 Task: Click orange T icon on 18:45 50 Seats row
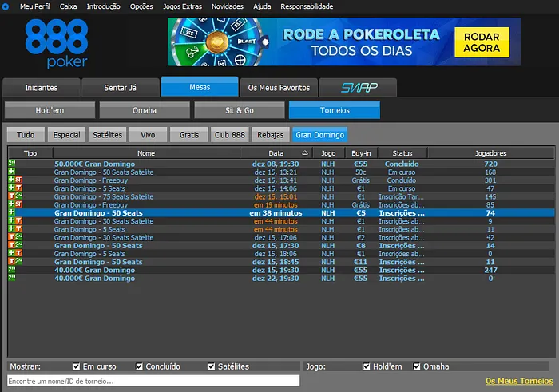[12, 261]
